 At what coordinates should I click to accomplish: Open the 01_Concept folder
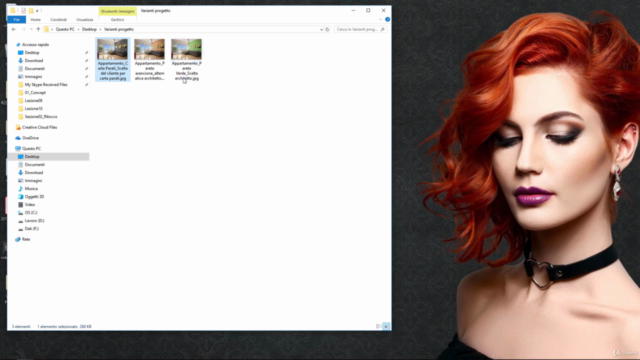pyautogui.click(x=35, y=93)
